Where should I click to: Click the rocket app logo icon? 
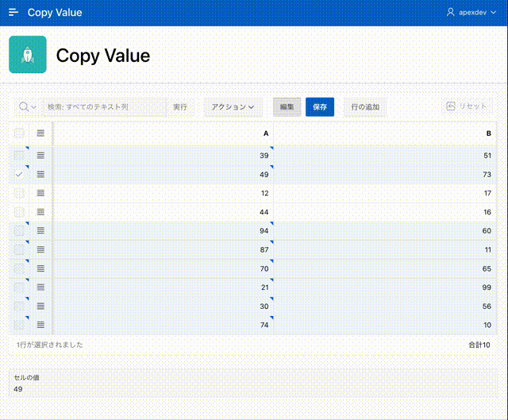pos(28,55)
